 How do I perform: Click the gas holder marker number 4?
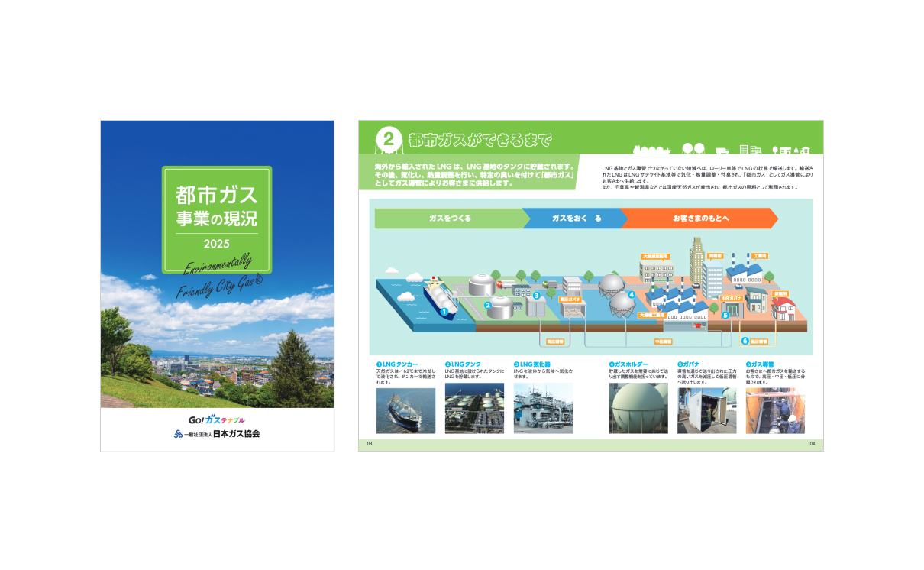(632, 293)
